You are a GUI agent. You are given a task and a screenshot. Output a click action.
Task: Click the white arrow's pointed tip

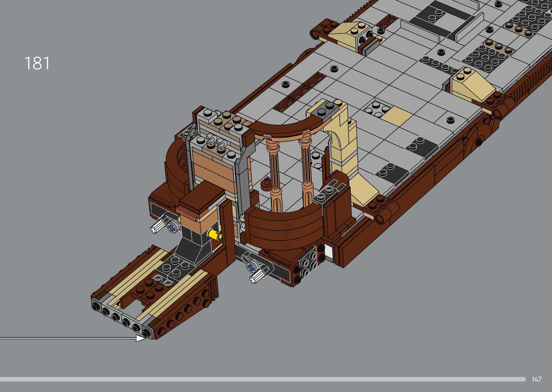[145, 338]
